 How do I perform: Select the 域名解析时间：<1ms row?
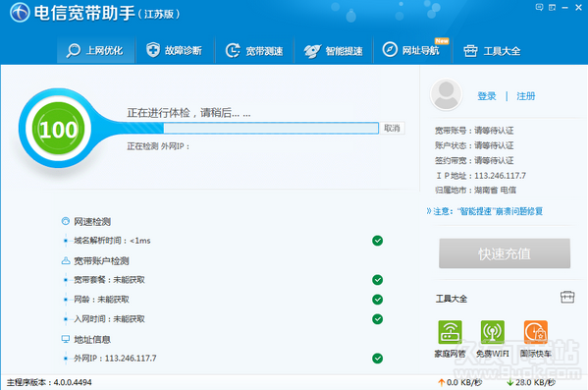[x=223, y=241]
